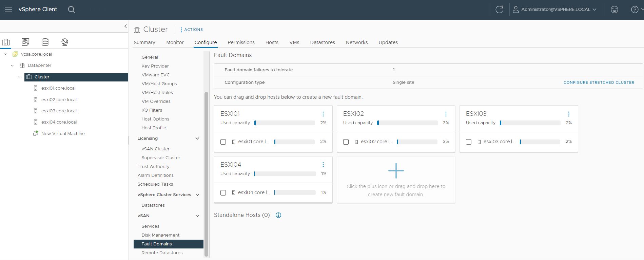Open the Summary tab
This screenshot has height=260, width=644.
(x=144, y=42)
